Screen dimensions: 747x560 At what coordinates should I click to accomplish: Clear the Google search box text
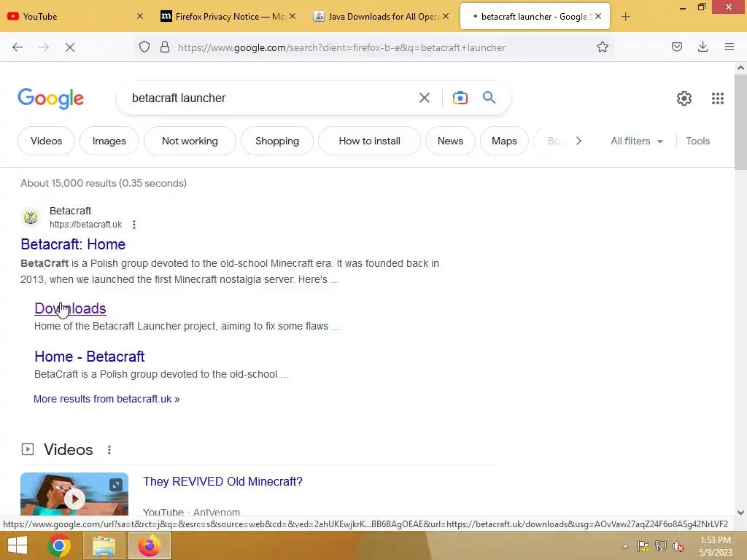(x=424, y=98)
